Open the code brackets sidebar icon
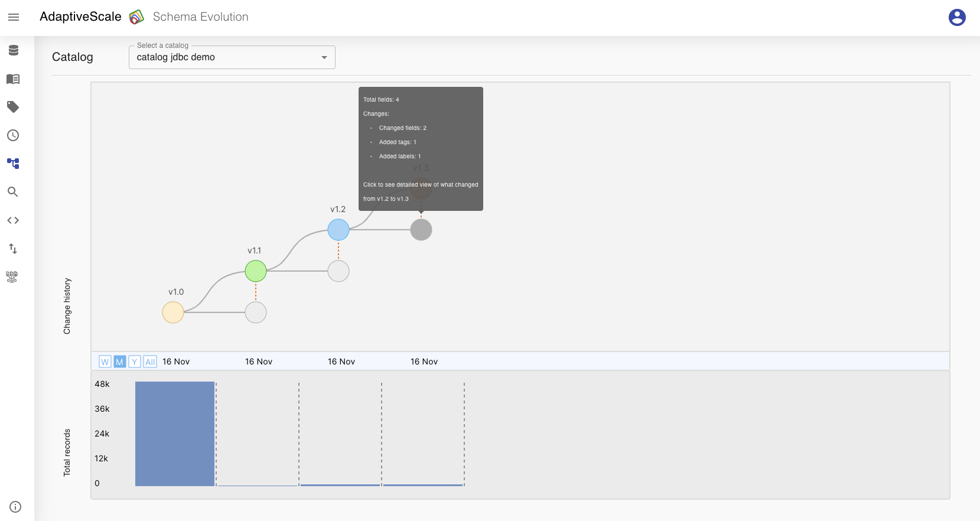980x521 pixels. coord(13,220)
